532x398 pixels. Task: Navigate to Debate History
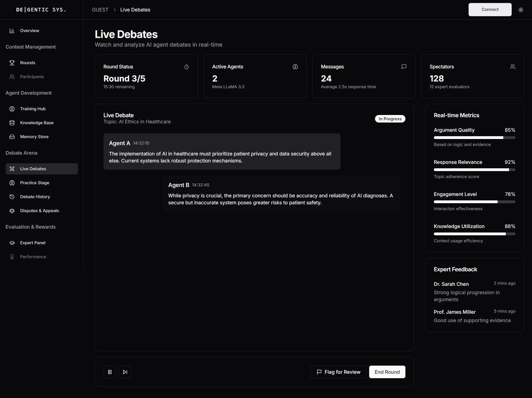pyautogui.click(x=35, y=197)
